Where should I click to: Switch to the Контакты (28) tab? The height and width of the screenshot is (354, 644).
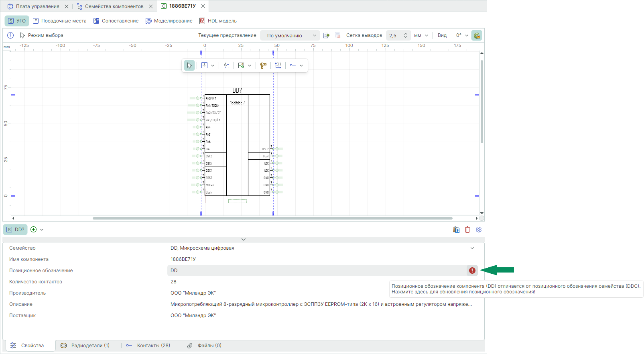click(x=148, y=346)
